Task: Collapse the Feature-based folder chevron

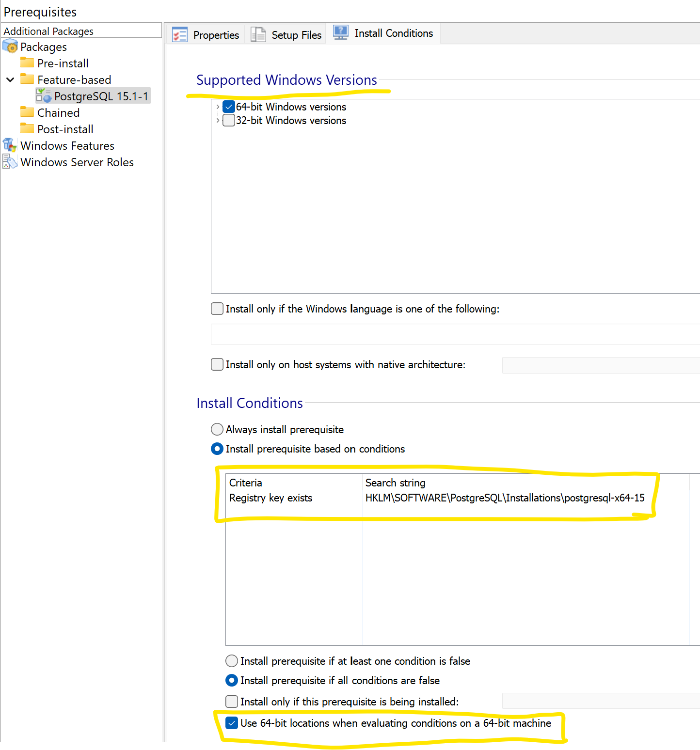Action: click(x=10, y=79)
